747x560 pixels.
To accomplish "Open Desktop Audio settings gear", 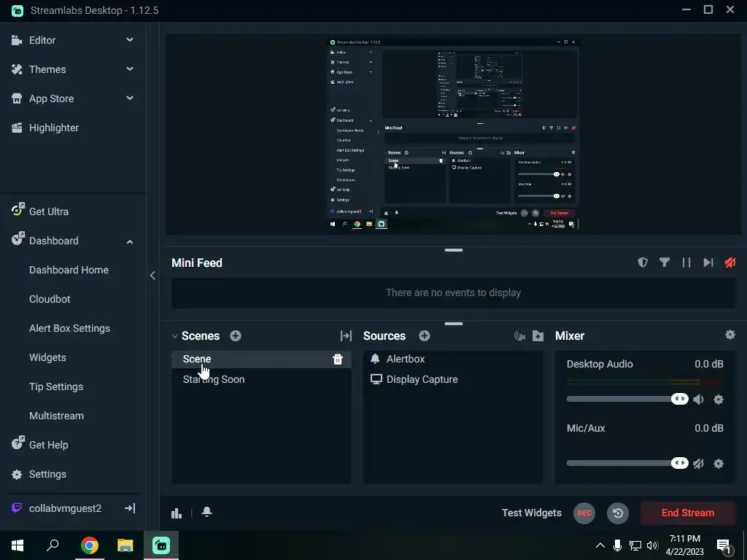I will point(719,399).
